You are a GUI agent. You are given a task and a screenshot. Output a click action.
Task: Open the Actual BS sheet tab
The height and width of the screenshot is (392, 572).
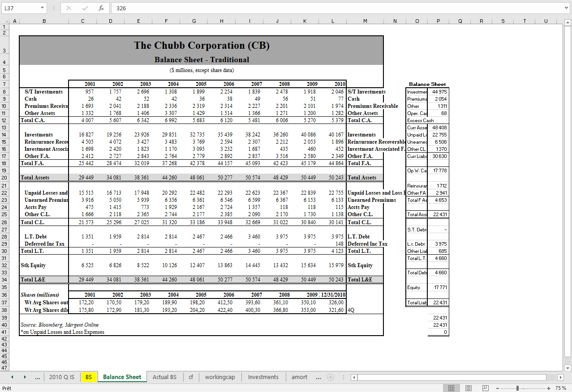click(164, 377)
